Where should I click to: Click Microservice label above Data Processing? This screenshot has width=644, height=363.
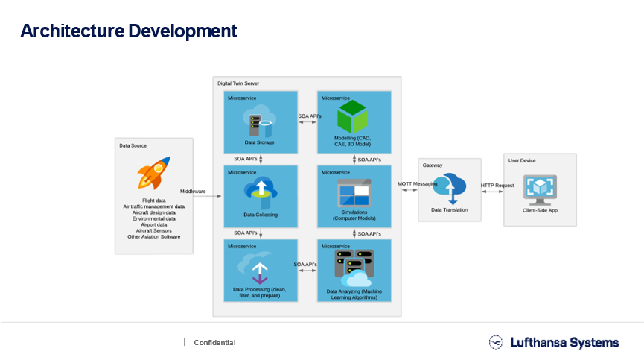tap(242, 246)
